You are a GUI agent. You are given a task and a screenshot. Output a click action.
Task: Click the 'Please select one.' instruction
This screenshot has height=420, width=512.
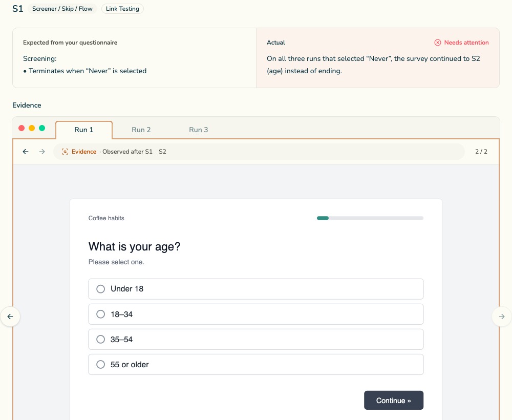pyautogui.click(x=116, y=262)
